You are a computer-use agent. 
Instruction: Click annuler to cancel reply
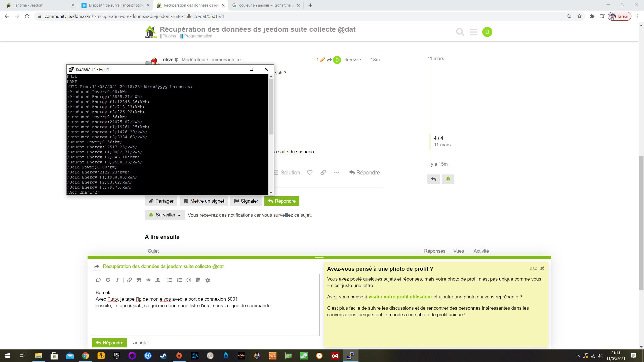(x=141, y=342)
